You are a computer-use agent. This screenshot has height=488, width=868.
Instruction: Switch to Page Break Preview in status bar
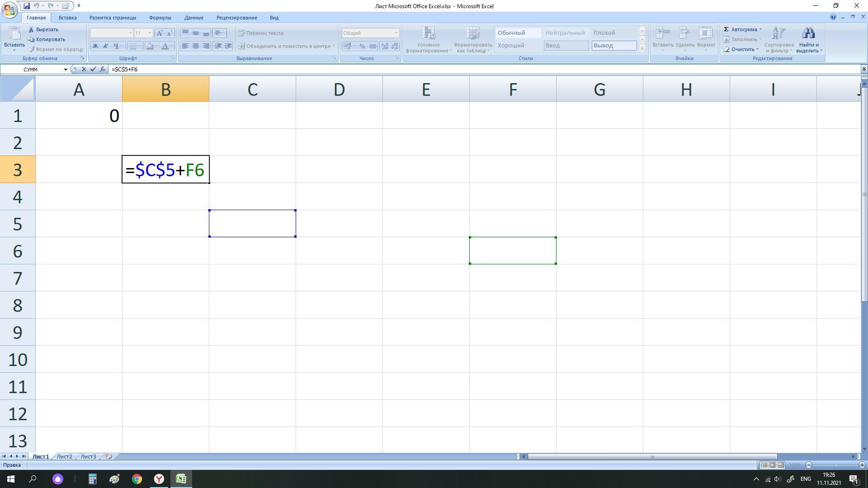point(781,465)
